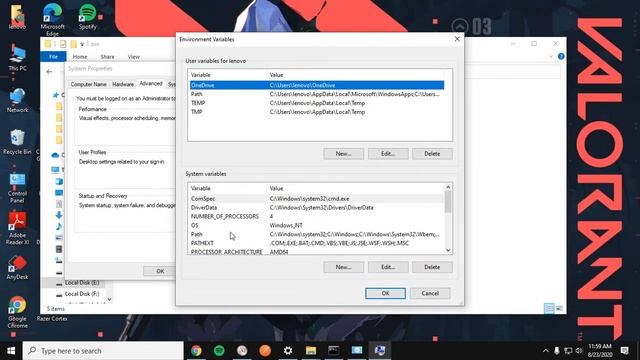Open Settings gear in the taskbar
Screen dimensions: 640x360
pos(288,351)
